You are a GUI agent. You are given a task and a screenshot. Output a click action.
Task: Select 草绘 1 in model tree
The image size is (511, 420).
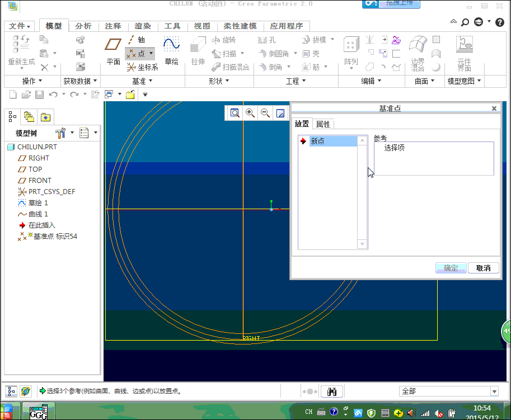pos(33,203)
